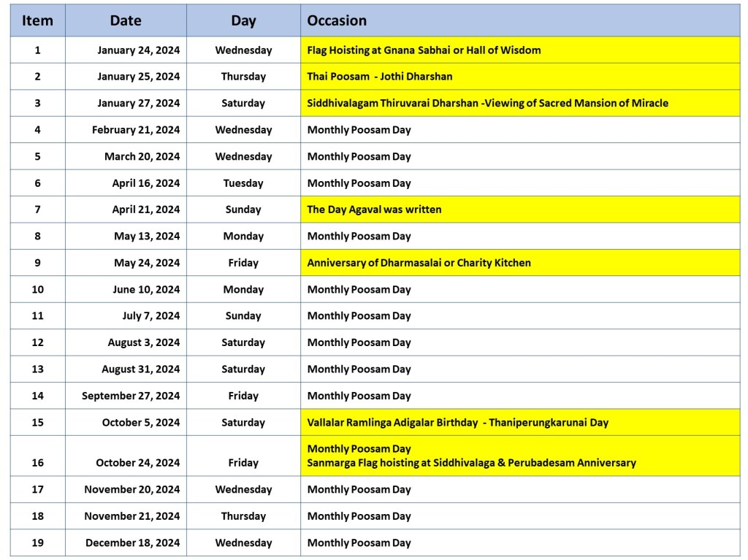This screenshot has width=748, height=560.
Task: Select the September 27, 2024 date cell
Action: (131, 396)
